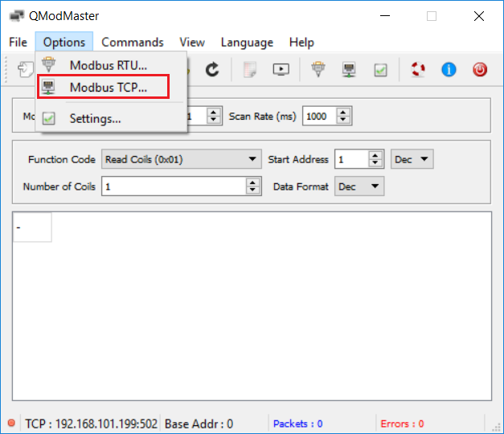Click settings checkmark toolbar icon

pos(380,70)
